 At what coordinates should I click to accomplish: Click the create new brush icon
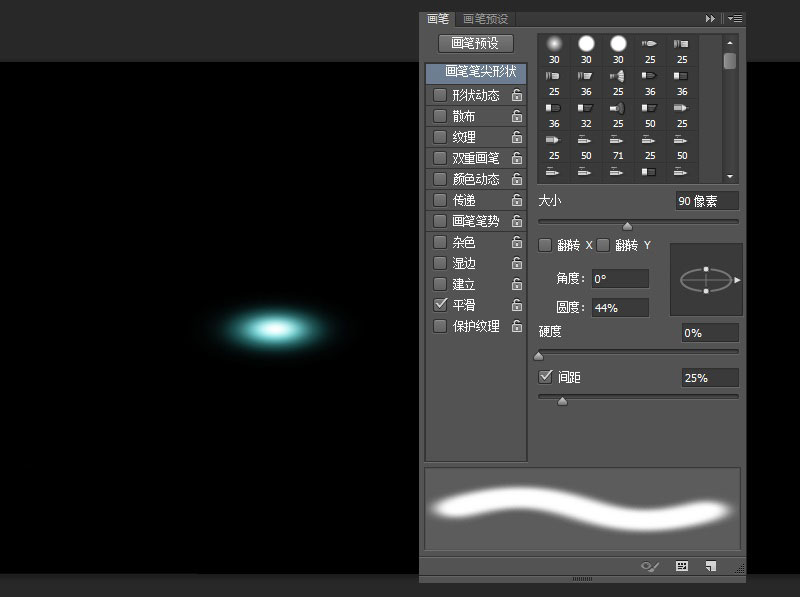[711, 566]
